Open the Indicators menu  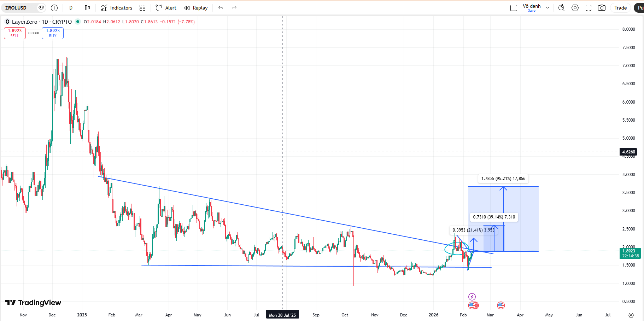coord(116,8)
